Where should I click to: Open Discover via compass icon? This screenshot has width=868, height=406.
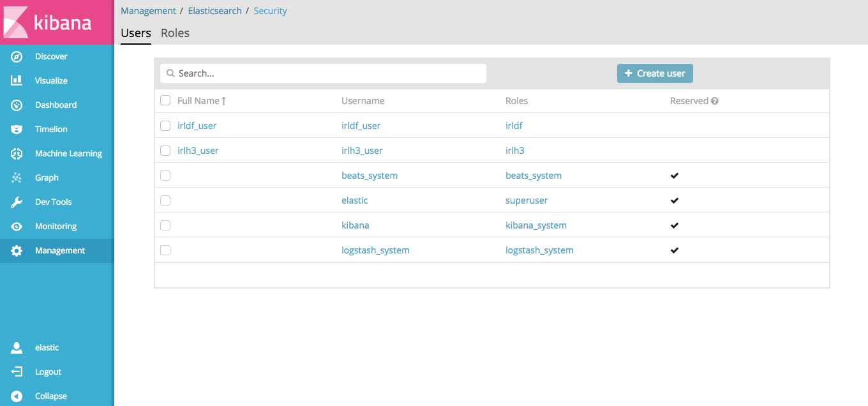(x=17, y=57)
